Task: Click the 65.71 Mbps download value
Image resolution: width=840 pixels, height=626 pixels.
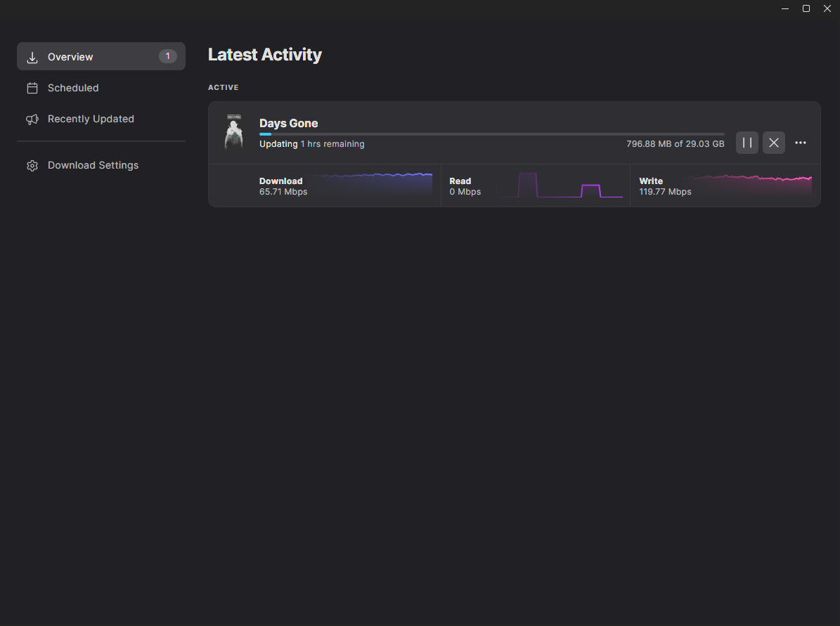Action: (283, 192)
